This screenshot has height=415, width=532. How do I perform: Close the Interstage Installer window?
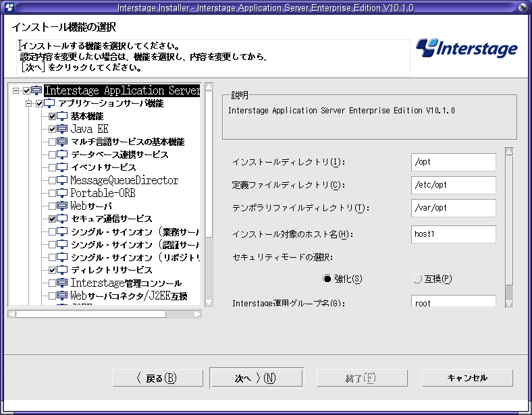tap(523, 7)
